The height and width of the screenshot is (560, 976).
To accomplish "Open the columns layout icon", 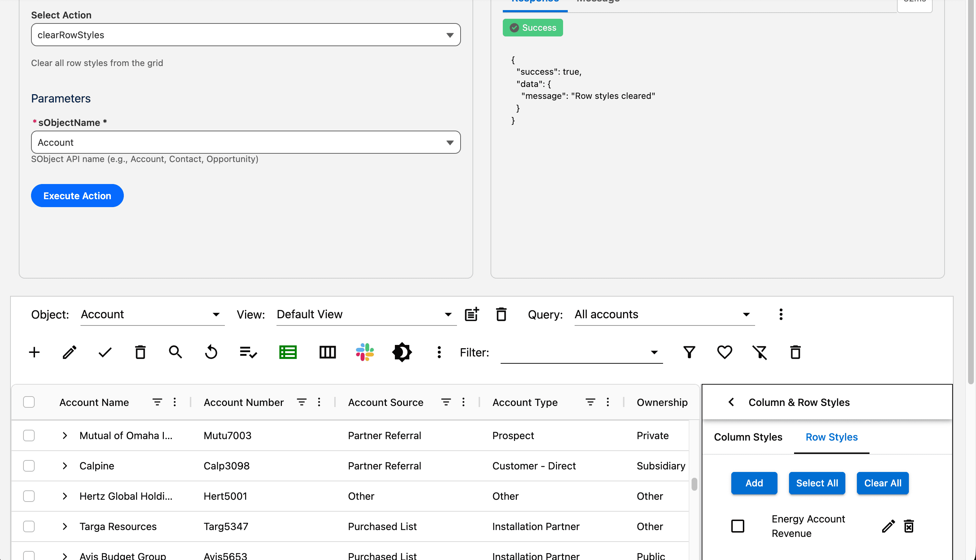I will coord(327,352).
